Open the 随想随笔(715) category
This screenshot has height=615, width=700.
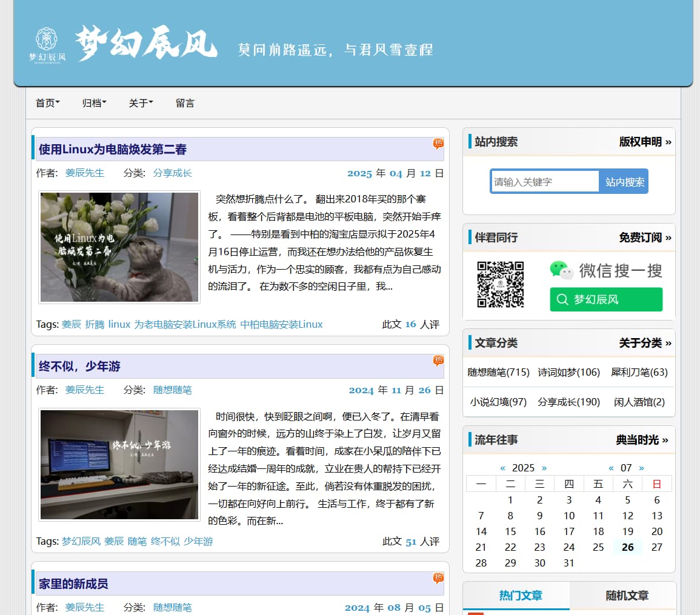[498, 372]
